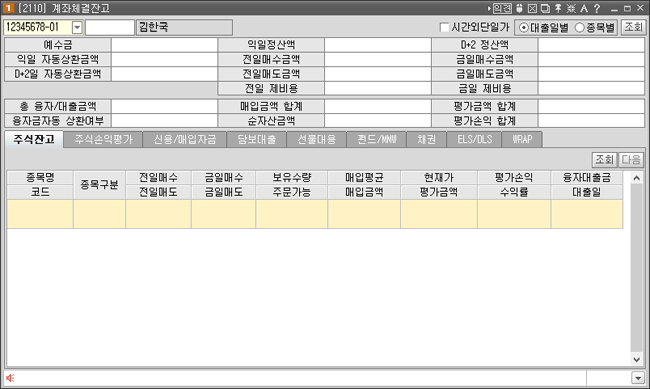This screenshot has width=650, height=389.
Task: Click the 평가손익 column header
Action: (514, 178)
